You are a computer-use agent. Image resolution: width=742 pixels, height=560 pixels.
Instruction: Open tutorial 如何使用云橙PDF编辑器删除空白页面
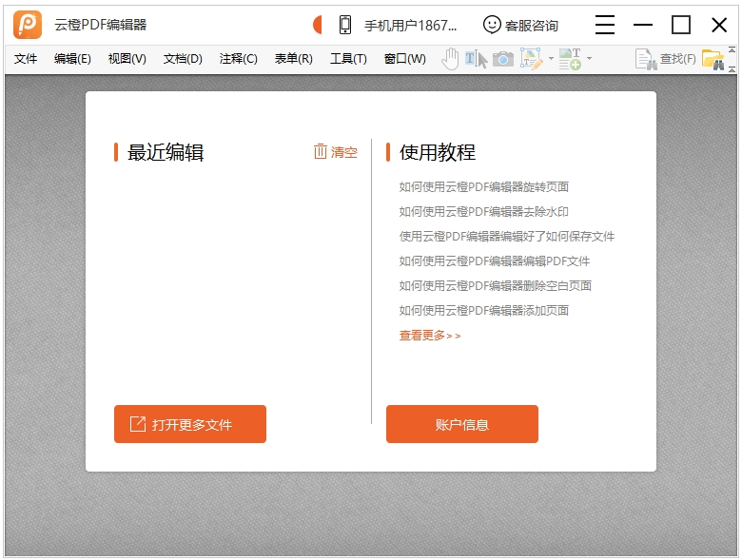pos(496,285)
